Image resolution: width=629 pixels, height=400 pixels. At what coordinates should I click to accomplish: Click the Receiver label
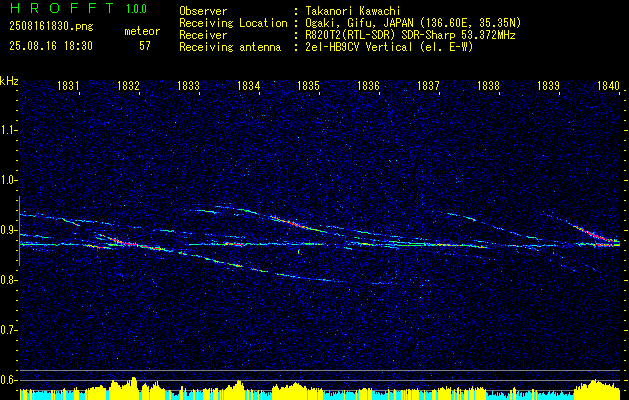[203, 35]
